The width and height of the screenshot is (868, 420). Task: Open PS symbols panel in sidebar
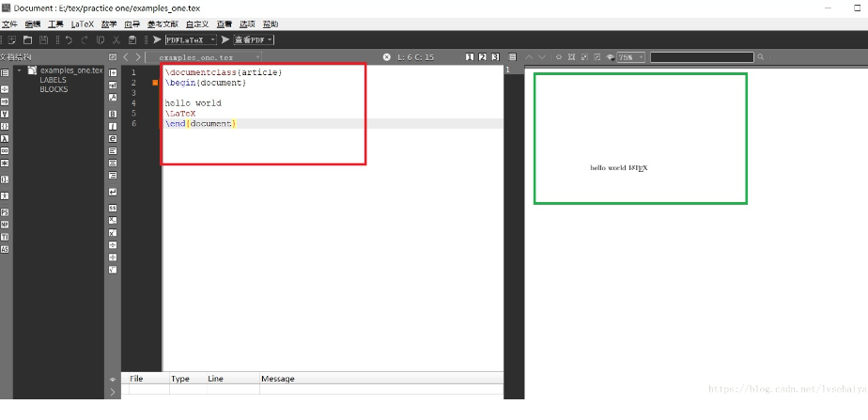(5, 212)
